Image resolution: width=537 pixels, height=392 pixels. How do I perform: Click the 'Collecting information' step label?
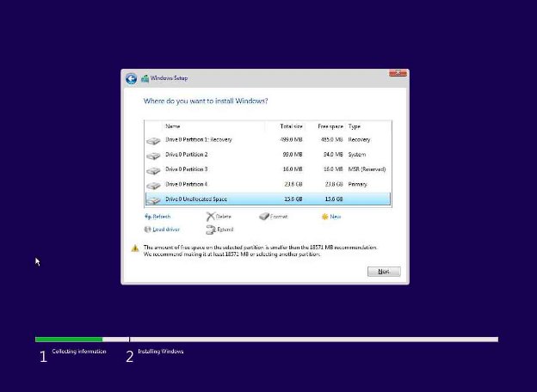(x=79, y=352)
